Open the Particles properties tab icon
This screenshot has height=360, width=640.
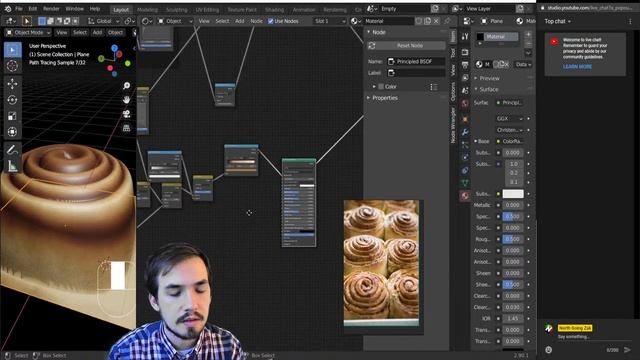click(465, 144)
